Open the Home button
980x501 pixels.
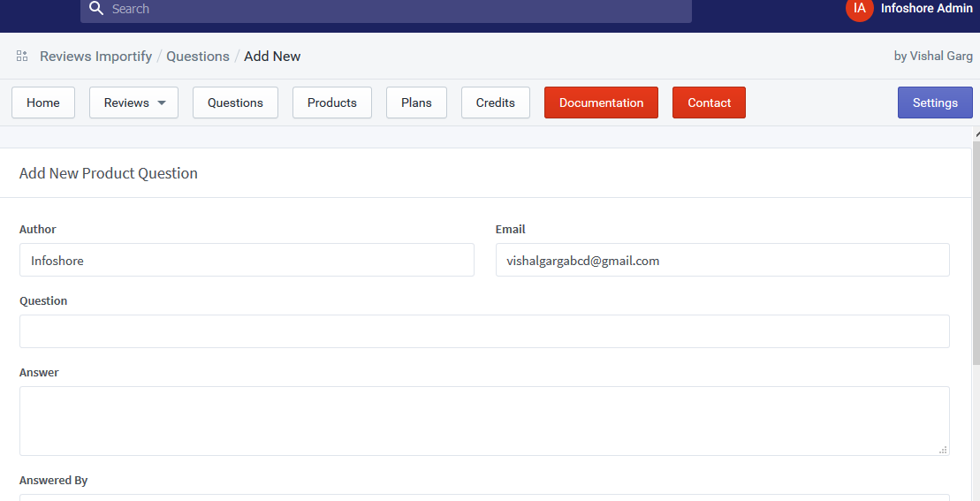tap(43, 102)
